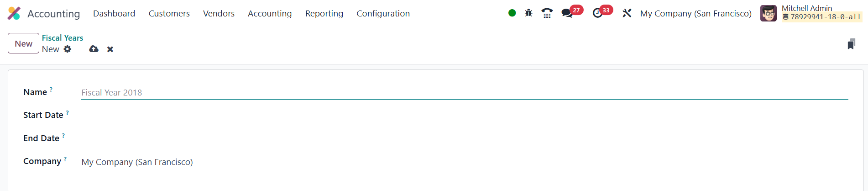Open company switcher My Company (San Francisco)
This screenshot has height=191, width=868.
(x=695, y=14)
